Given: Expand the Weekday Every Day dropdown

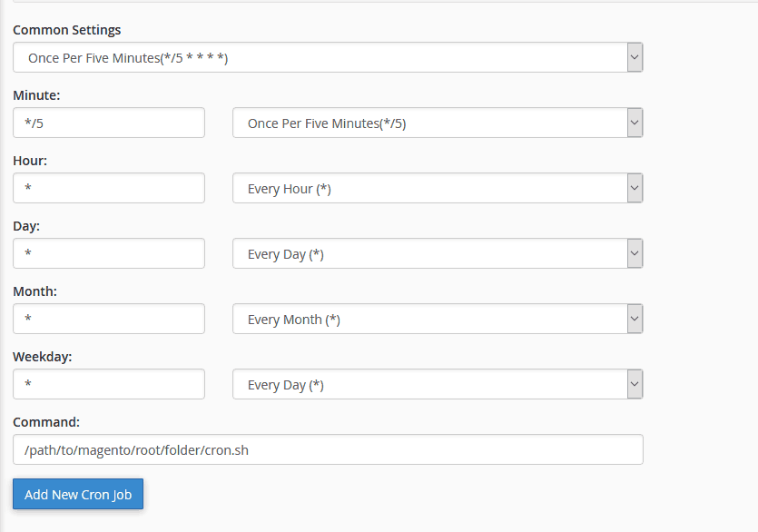Looking at the screenshot, I should (436, 384).
